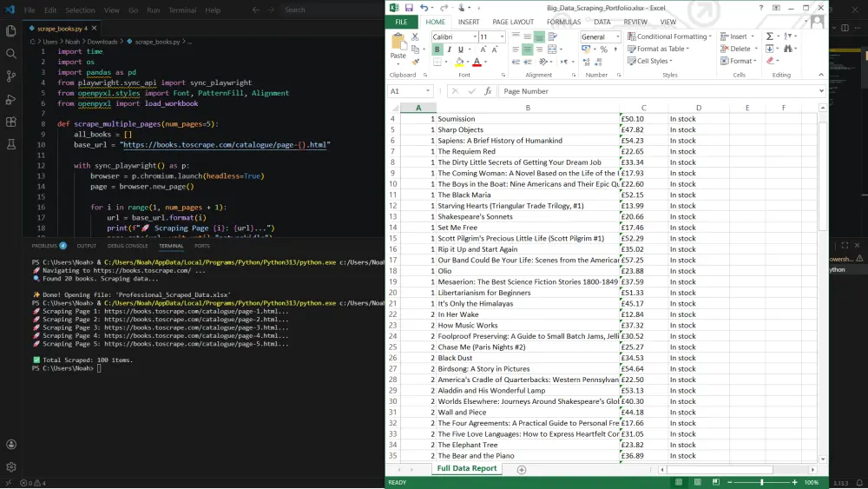
Task: Click Redo in Excel quick access toolbar
Action: point(444,8)
